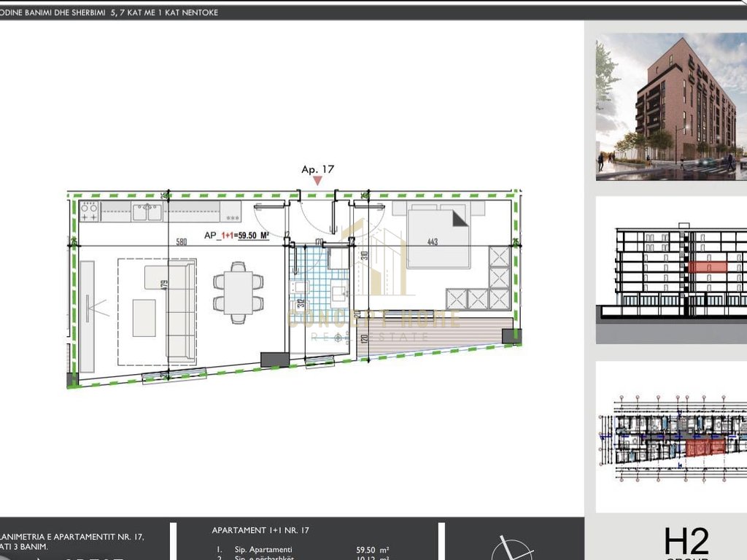Click the wooden balcony deck area
The width and height of the screenshot is (747, 560).
coord(430,334)
